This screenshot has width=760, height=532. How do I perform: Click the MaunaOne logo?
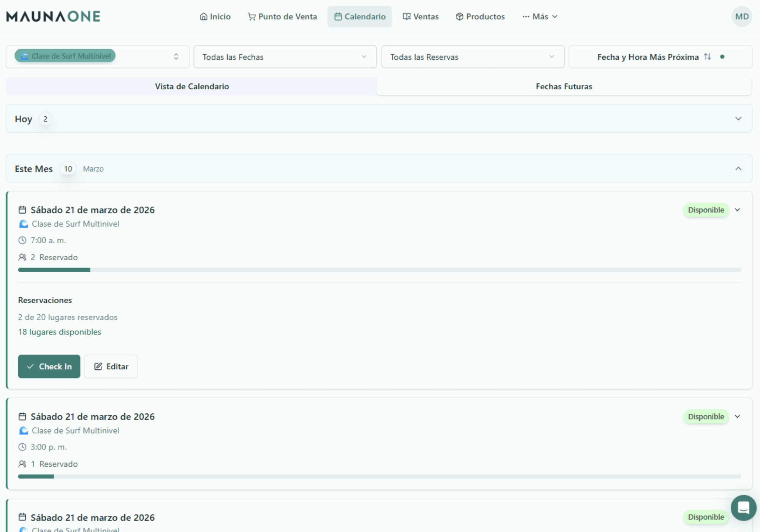pyautogui.click(x=54, y=16)
